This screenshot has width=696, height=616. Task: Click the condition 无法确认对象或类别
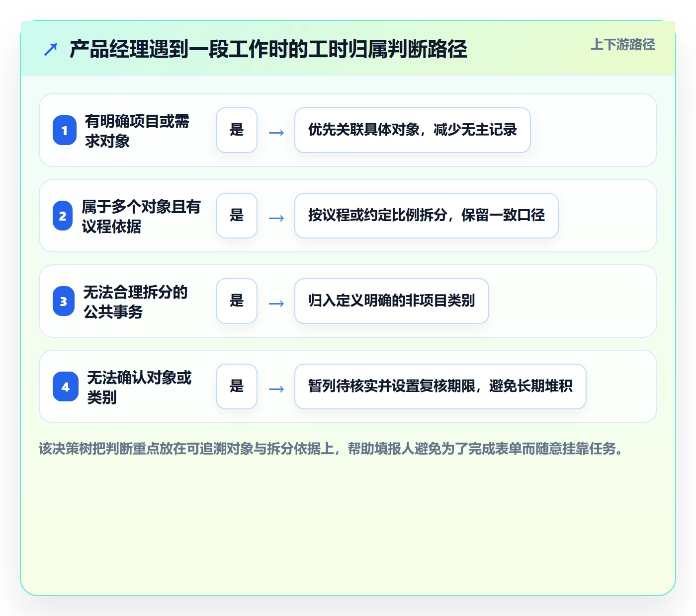point(139,387)
